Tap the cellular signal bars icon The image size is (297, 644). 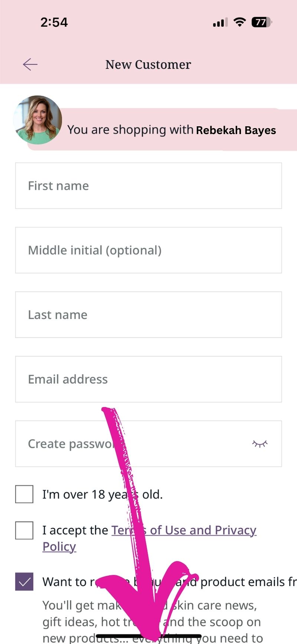pos(220,23)
